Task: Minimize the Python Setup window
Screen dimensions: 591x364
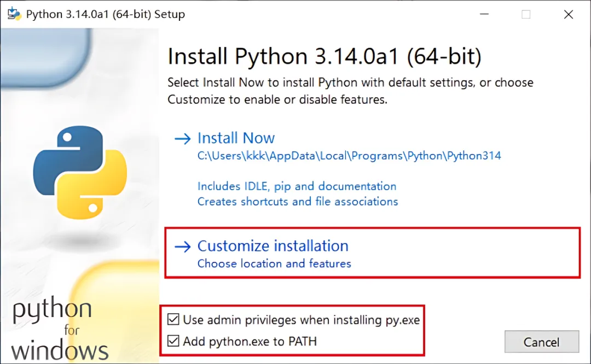Action: coord(484,14)
